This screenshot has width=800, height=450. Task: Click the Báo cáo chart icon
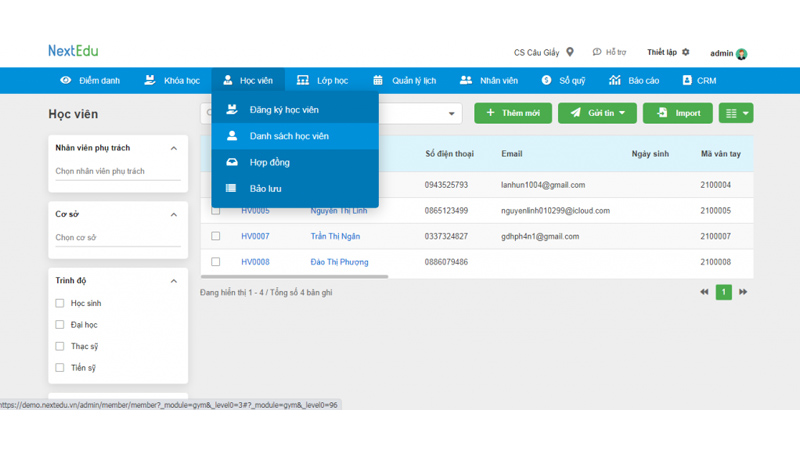point(615,80)
